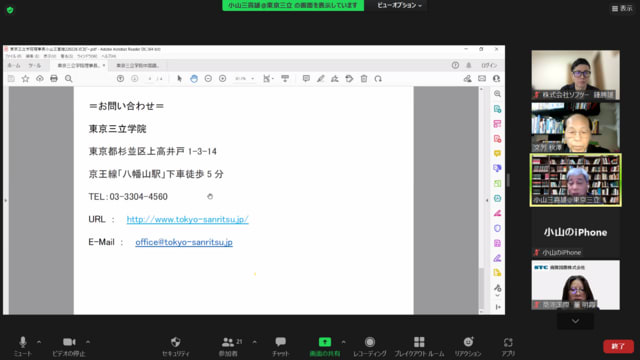The width and height of the screenshot is (640, 360).
Task: Click the office@tokyo-sanritsu.jp email link
Action: pos(184,242)
